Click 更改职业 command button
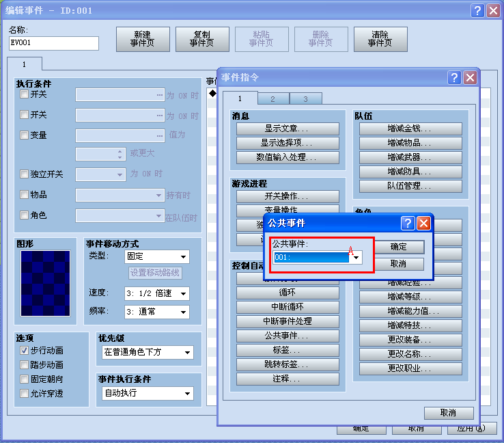 (x=410, y=368)
